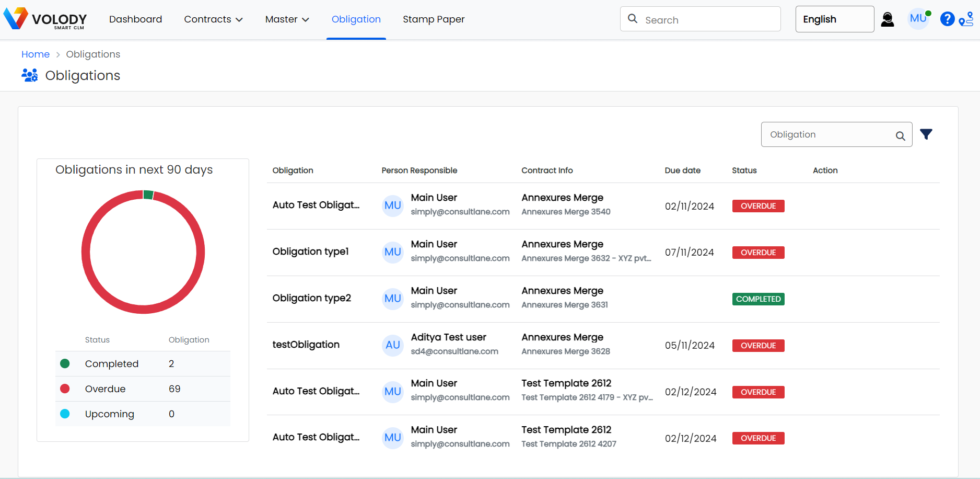Image resolution: width=980 pixels, height=479 pixels.
Task: Click the Home breadcrumb link
Action: pos(36,54)
